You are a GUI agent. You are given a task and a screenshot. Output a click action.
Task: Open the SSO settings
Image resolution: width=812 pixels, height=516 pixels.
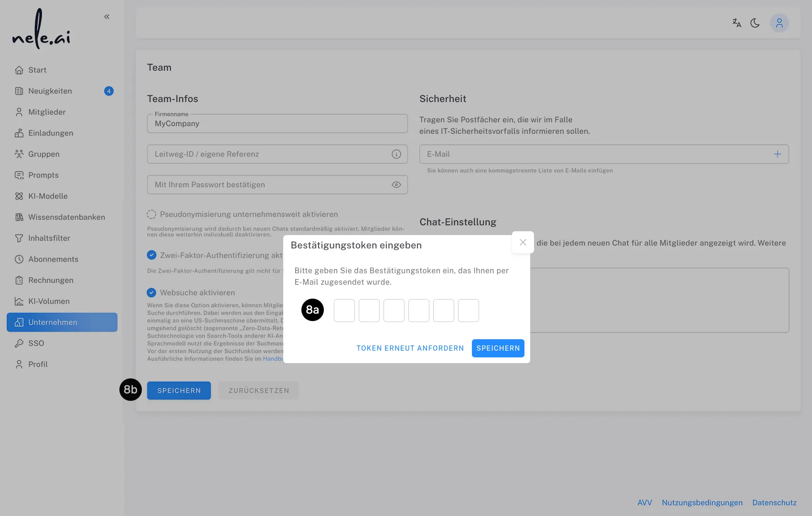[36, 343]
